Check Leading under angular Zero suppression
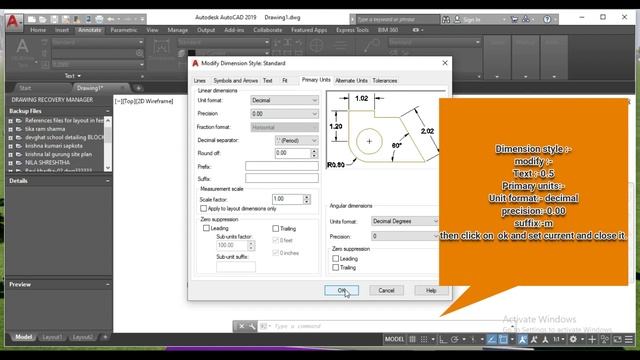The image size is (640, 360). pyautogui.click(x=336, y=258)
